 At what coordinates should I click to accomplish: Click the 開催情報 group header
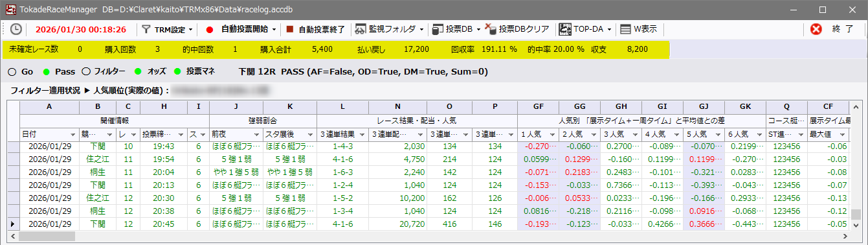tap(115, 121)
